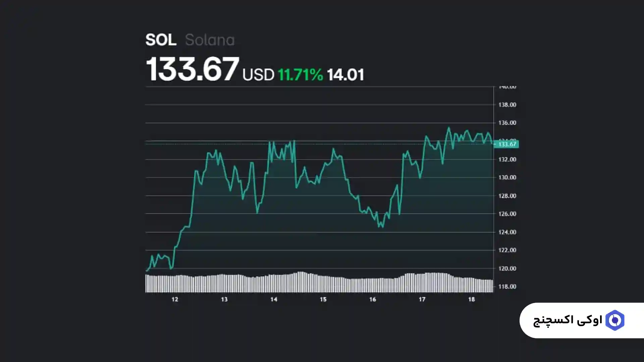Click date marker 18 on time axis
644x362 pixels.
(471, 299)
